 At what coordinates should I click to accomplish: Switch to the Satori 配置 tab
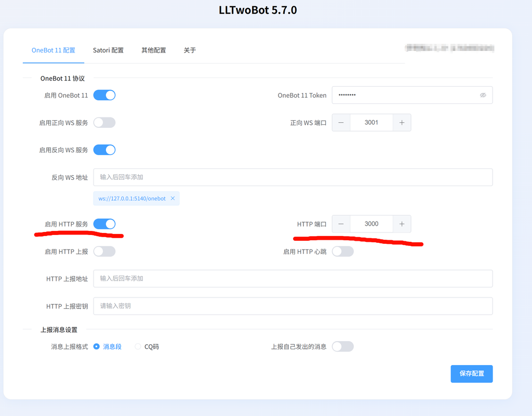[108, 50]
